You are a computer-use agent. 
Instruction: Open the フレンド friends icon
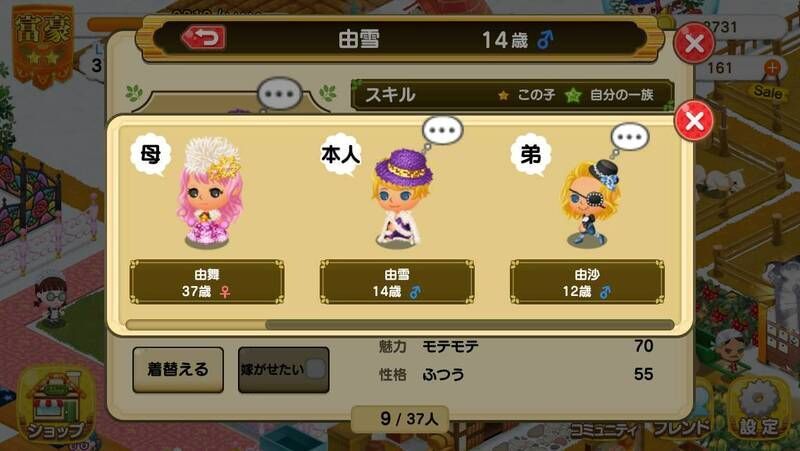(x=681, y=427)
